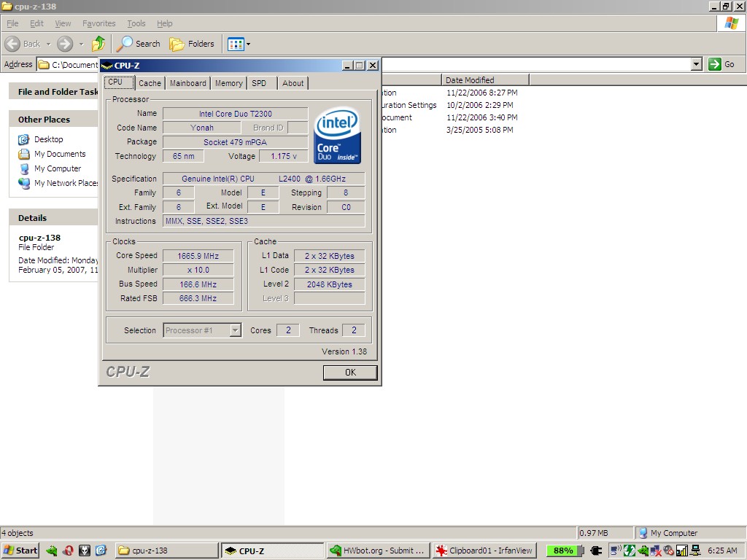Viewport: 747px width, 560px height.
Task: Select the cpu-z-138 taskbar button
Action: pos(166,551)
